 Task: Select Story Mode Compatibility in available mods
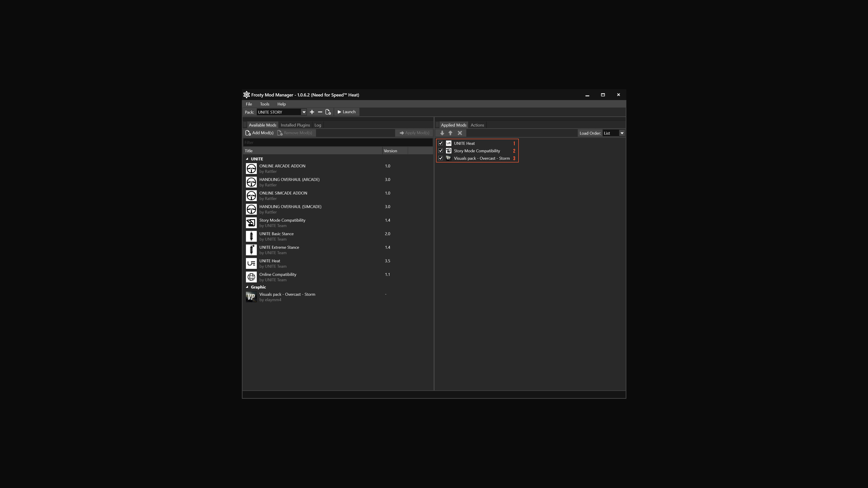click(282, 220)
